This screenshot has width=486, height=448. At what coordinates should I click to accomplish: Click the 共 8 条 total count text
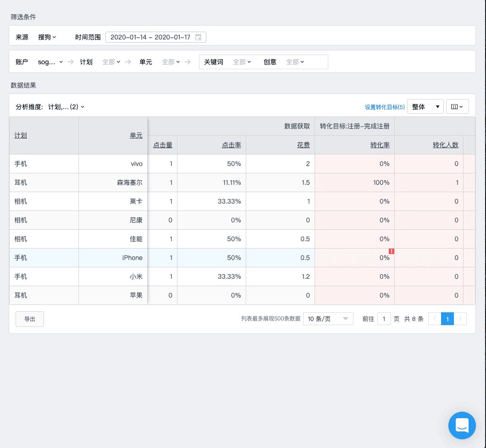click(x=414, y=319)
